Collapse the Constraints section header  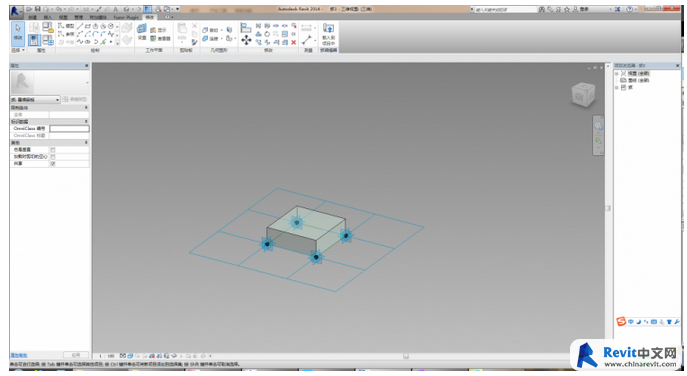click(50, 108)
